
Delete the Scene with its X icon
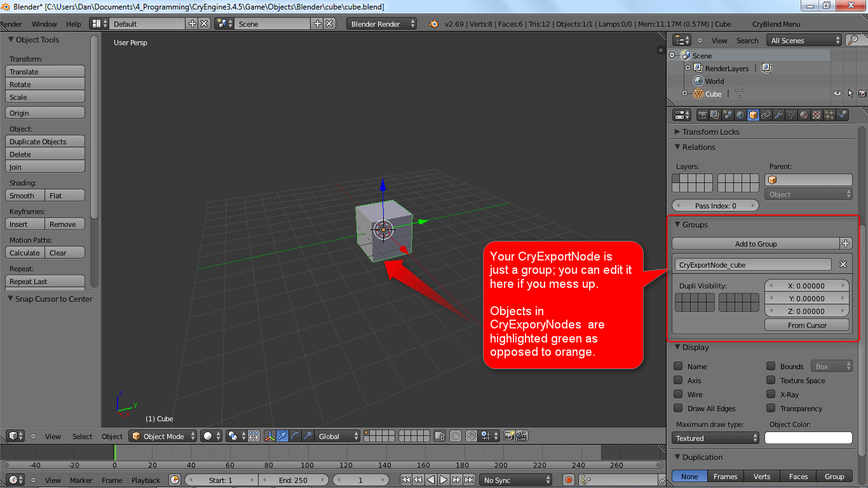pyautogui.click(x=329, y=24)
